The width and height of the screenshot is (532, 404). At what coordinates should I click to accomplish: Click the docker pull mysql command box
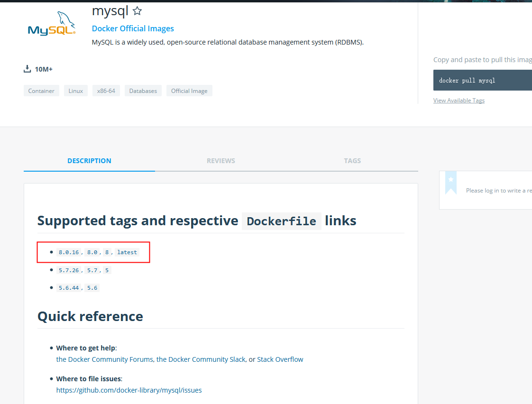(482, 80)
